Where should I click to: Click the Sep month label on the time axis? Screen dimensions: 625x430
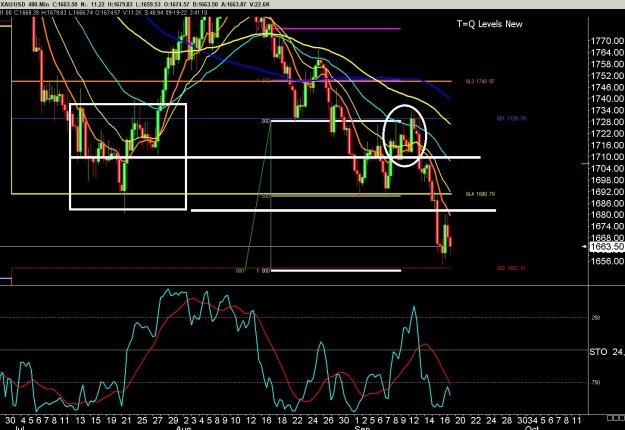(x=362, y=428)
